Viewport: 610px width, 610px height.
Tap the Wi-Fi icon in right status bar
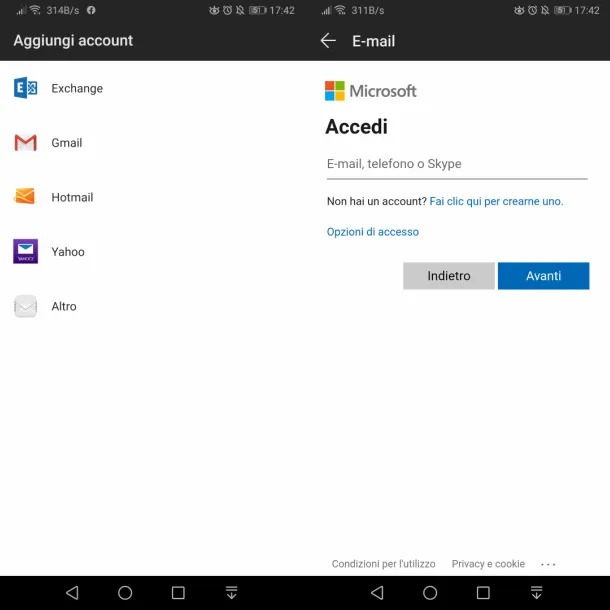(x=340, y=10)
